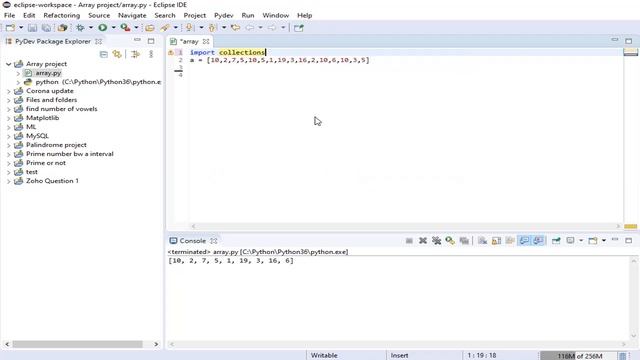The width and height of the screenshot is (640, 360).
Task: Click the overview ruler yellow warning marker
Action: click(x=631, y=227)
